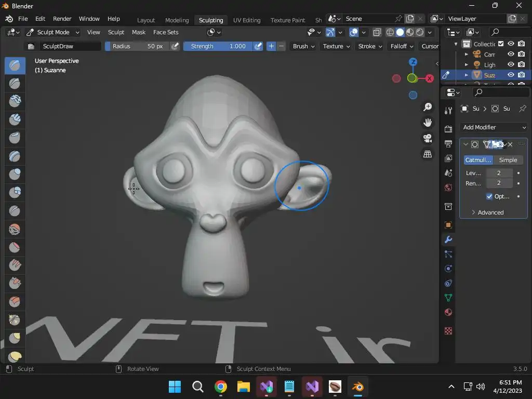The image size is (532, 399).
Task: Switch to the Modeling workspace tab
Action: (177, 20)
